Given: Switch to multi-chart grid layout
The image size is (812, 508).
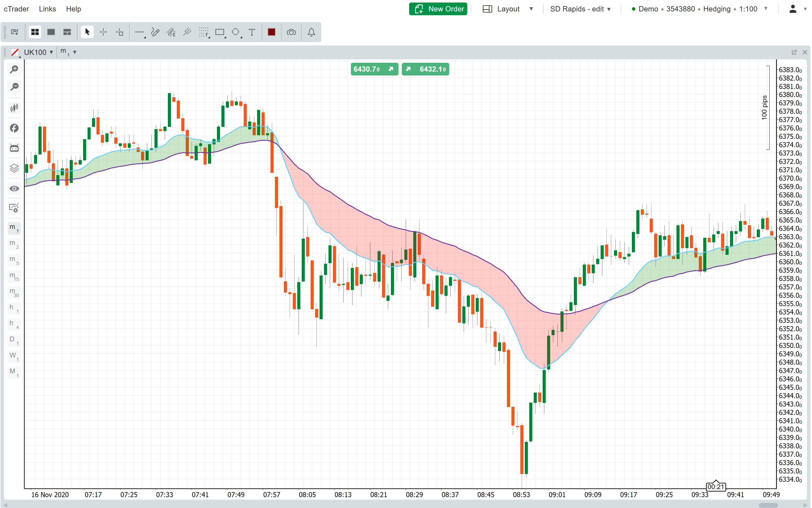Looking at the screenshot, I should [x=35, y=32].
